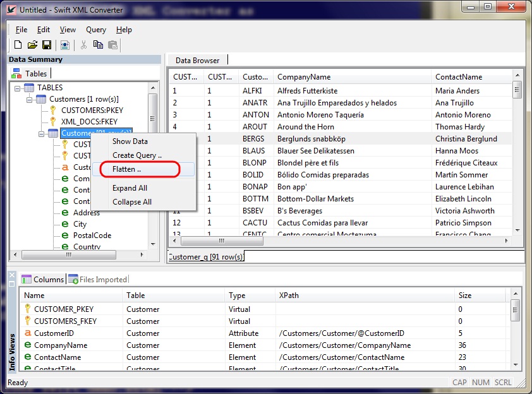The height and width of the screenshot is (394, 532).
Task: Click the Copy toolbar icon
Action: coord(98,45)
